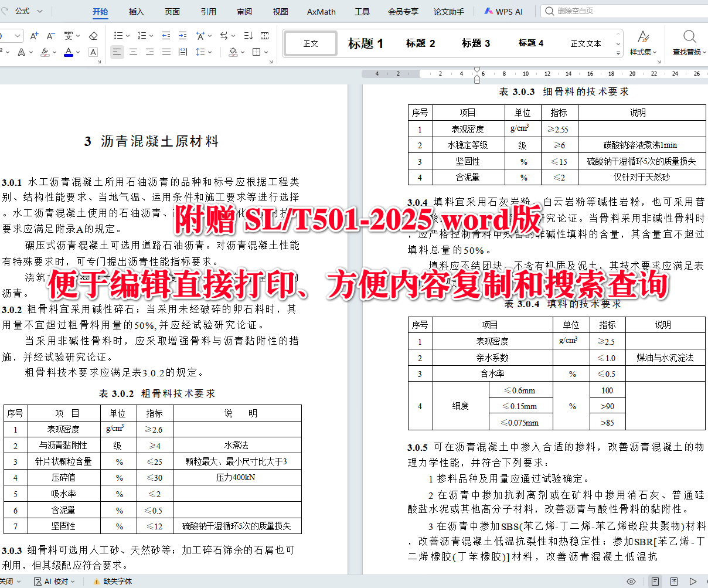
Task: Start reading mode play icon
Action: (x=693, y=582)
